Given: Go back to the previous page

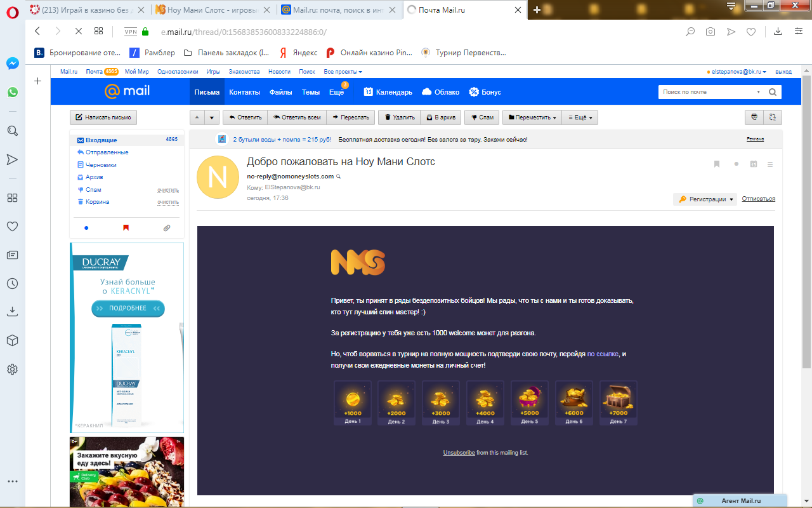Looking at the screenshot, I should pos(37,31).
